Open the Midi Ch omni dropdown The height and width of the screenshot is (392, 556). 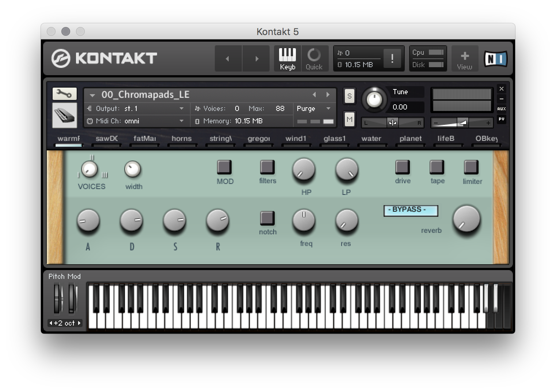(137, 121)
